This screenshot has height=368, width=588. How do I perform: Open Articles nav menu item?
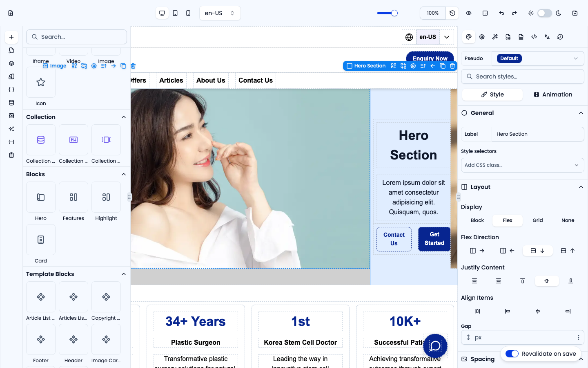171,81
